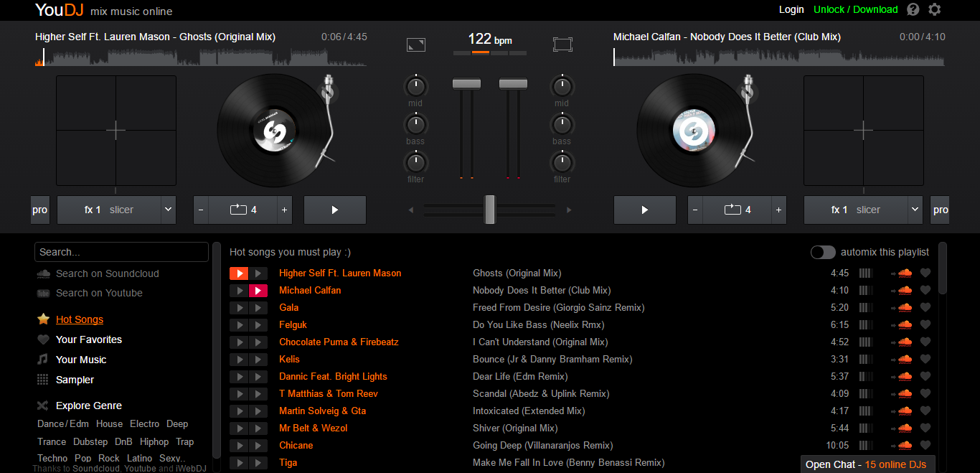Favorite Nobody Does It Better track
The width and height of the screenshot is (980, 473).
pyautogui.click(x=925, y=290)
